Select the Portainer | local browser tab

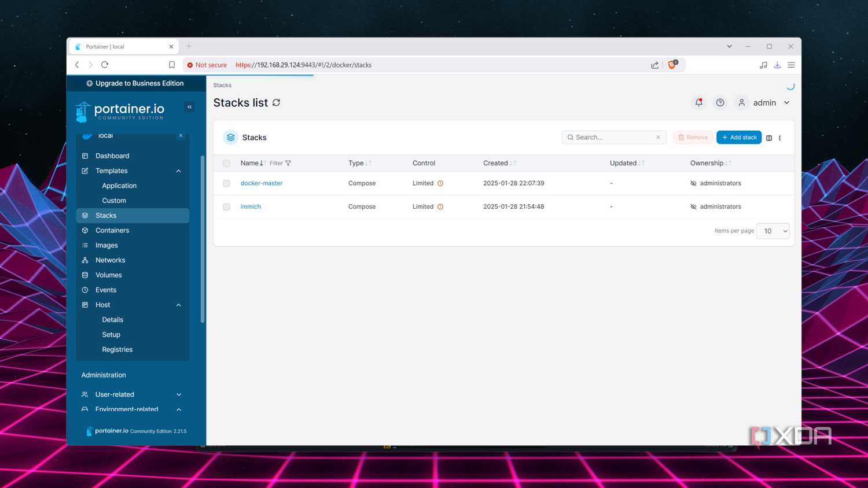[x=123, y=47]
